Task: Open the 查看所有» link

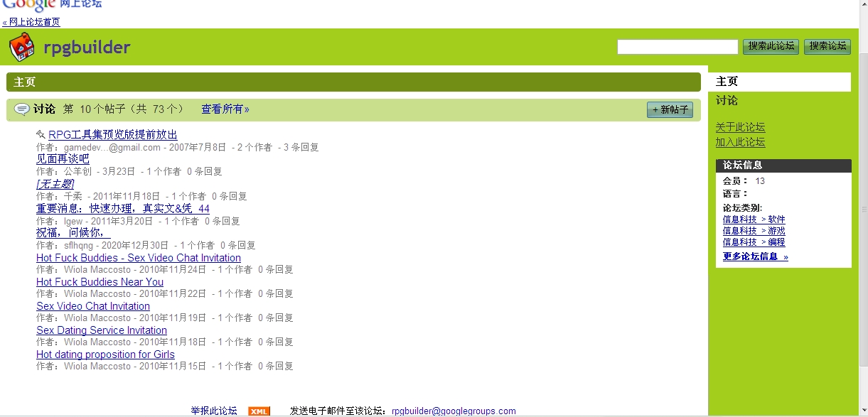Action: pos(225,109)
